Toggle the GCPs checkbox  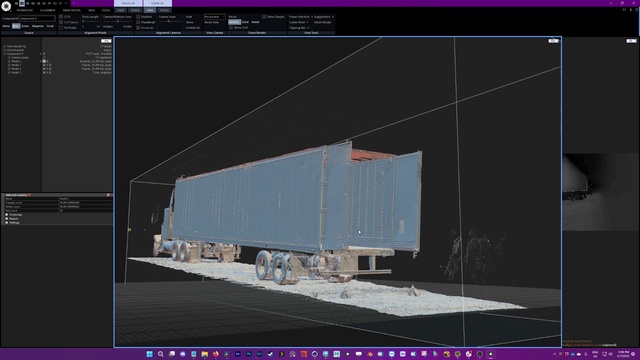click(61, 17)
